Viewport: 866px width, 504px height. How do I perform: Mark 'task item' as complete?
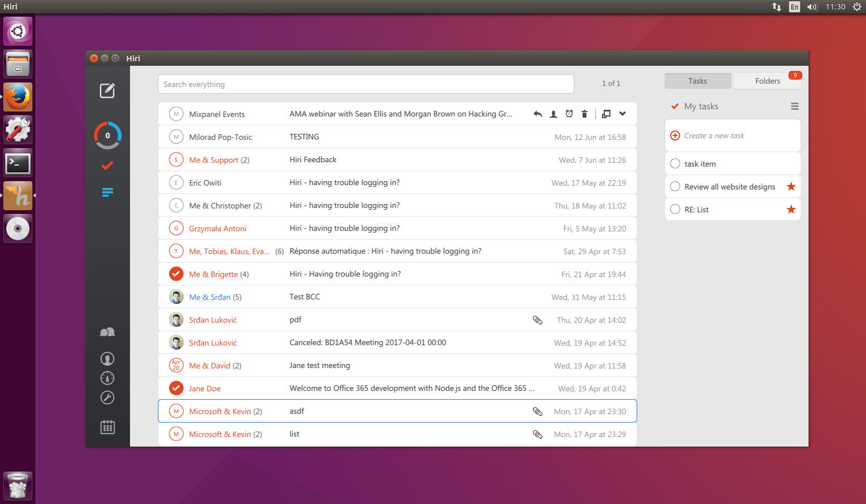[675, 164]
